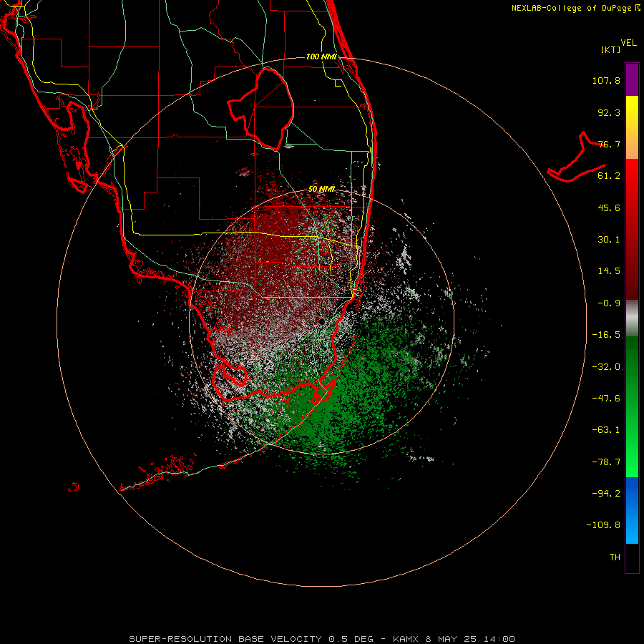Select the -32.0 legend value

click(606, 367)
